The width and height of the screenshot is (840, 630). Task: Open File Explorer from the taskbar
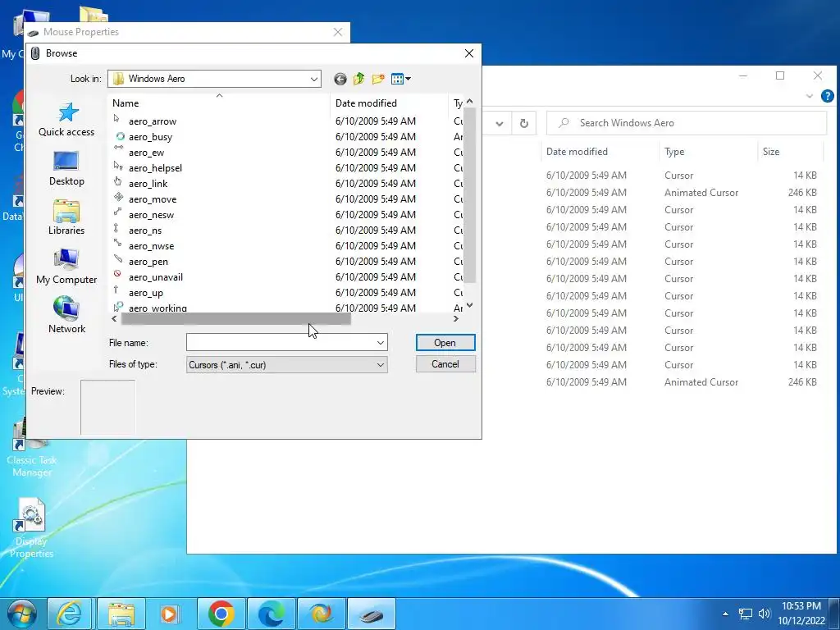[121, 614]
